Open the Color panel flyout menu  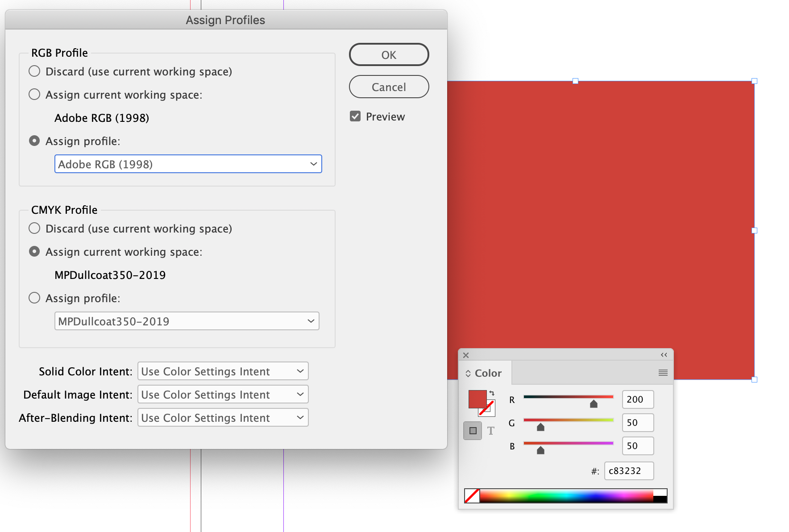tap(663, 372)
